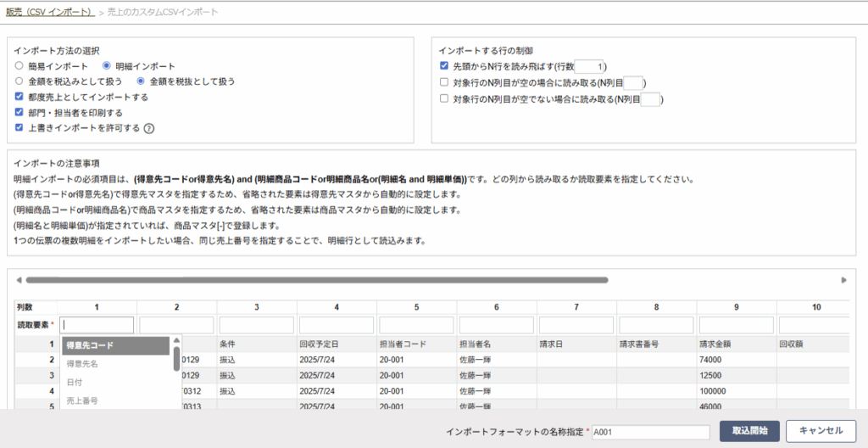The height and width of the screenshot is (448, 868).
Task: Select the 簡易インポート radio button
Action: [x=19, y=66]
